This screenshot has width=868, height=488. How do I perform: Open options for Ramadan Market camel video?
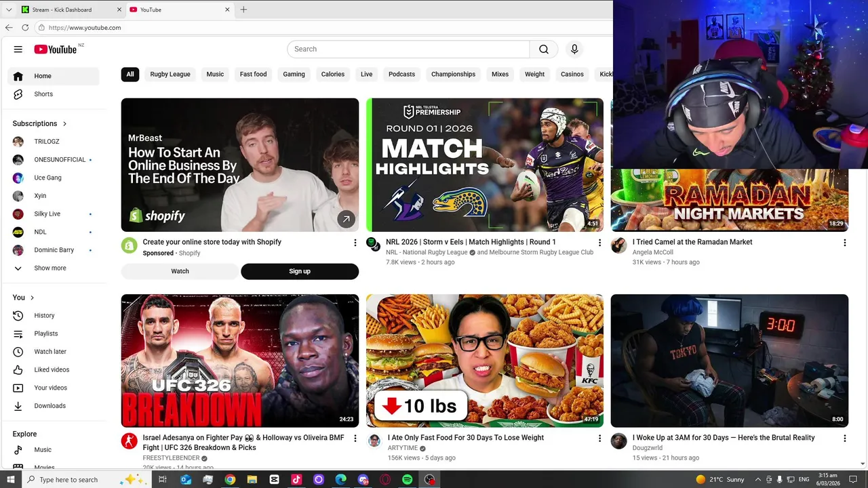coord(844,243)
